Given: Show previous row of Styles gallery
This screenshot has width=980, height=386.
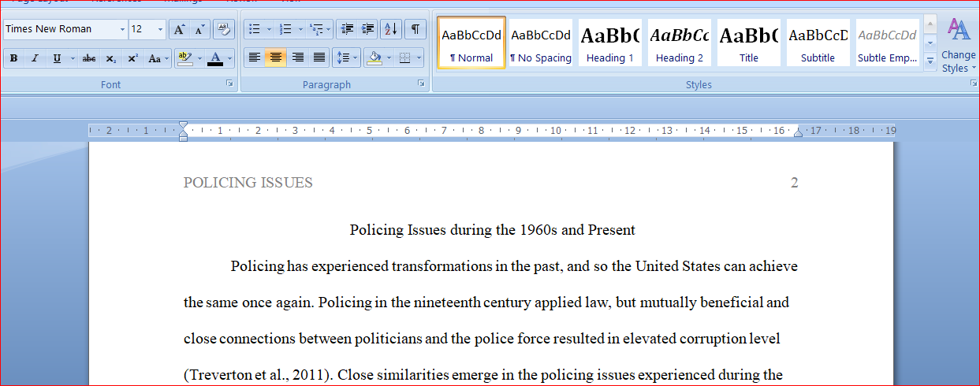Looking at the screenshot, I should 930,24.
